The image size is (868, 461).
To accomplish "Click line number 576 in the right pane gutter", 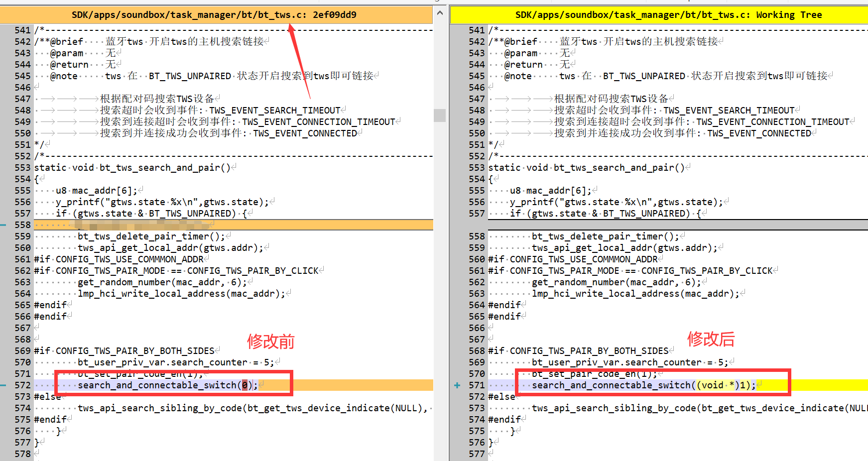I will [477, 442].
